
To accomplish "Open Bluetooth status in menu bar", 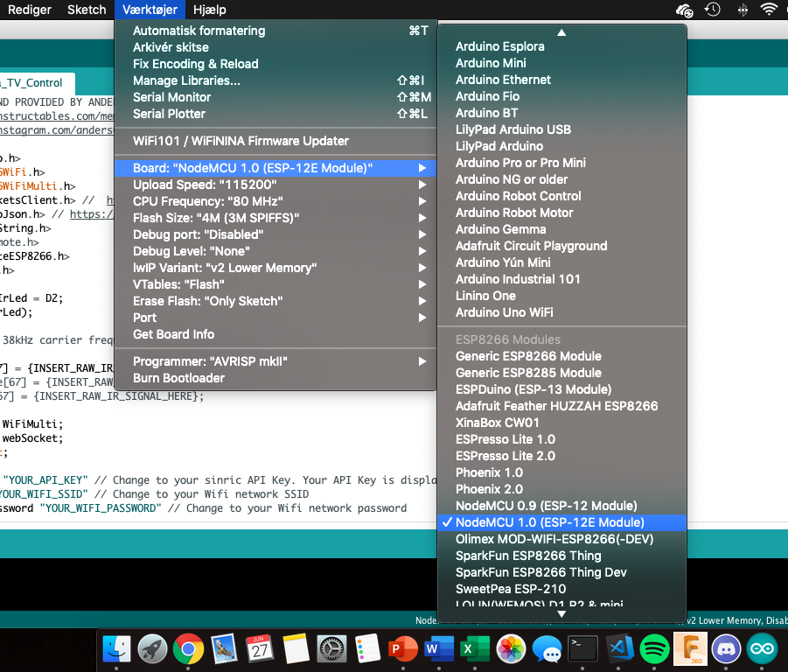I will (743, 10).
